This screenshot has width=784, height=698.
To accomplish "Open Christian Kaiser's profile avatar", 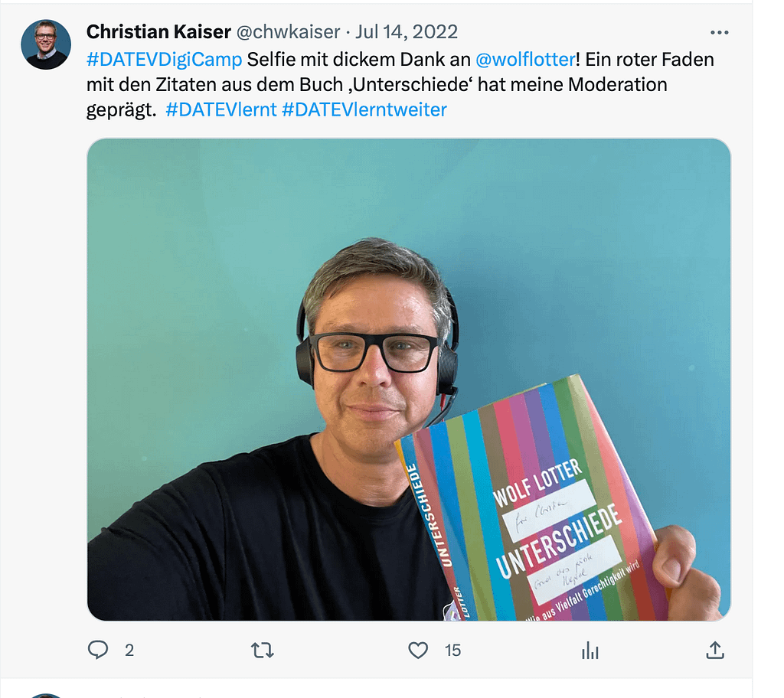I will click(x=45, y=44).
